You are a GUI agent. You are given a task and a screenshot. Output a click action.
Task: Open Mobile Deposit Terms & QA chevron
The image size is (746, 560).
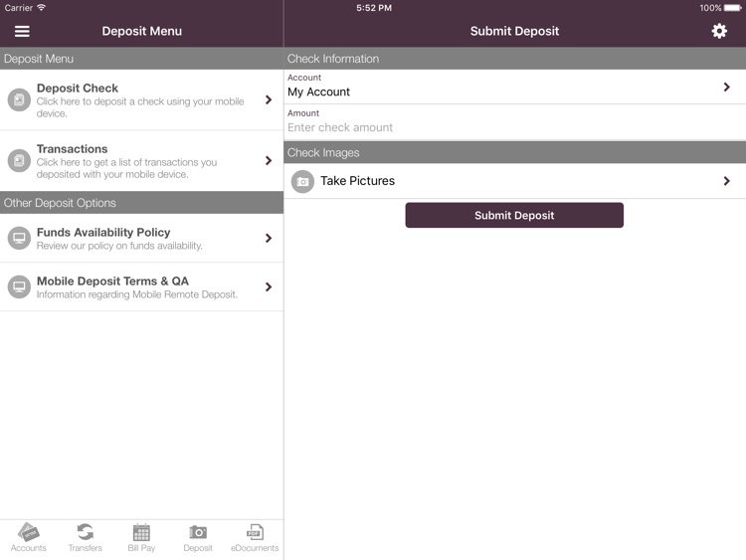click(269, 286)
